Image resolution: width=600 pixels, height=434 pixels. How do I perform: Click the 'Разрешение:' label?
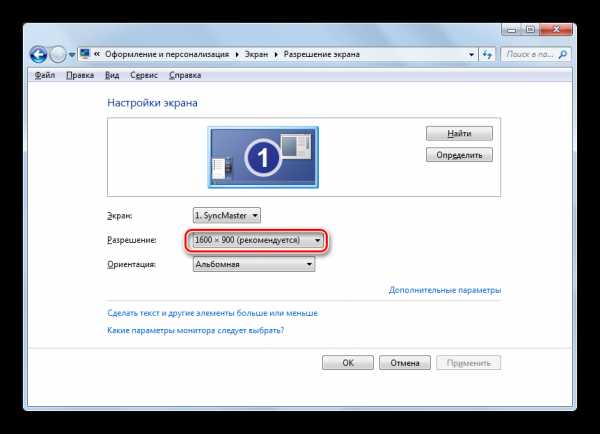point(132,240)
